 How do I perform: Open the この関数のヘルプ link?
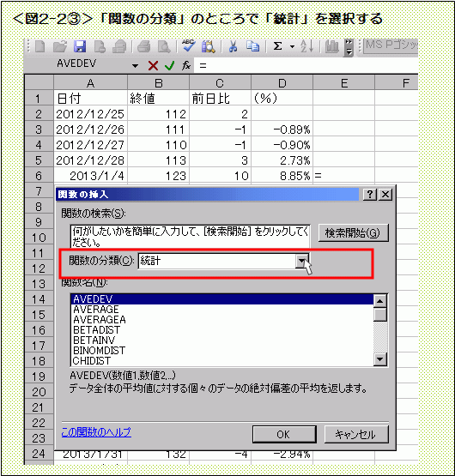click(96, 432)
